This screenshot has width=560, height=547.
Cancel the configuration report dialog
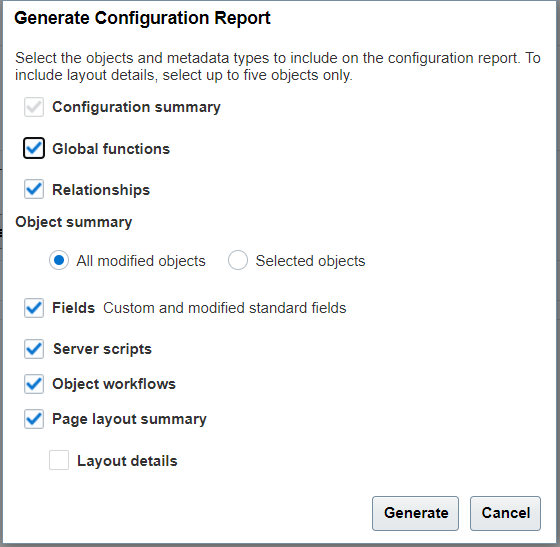tap(505, 513)
